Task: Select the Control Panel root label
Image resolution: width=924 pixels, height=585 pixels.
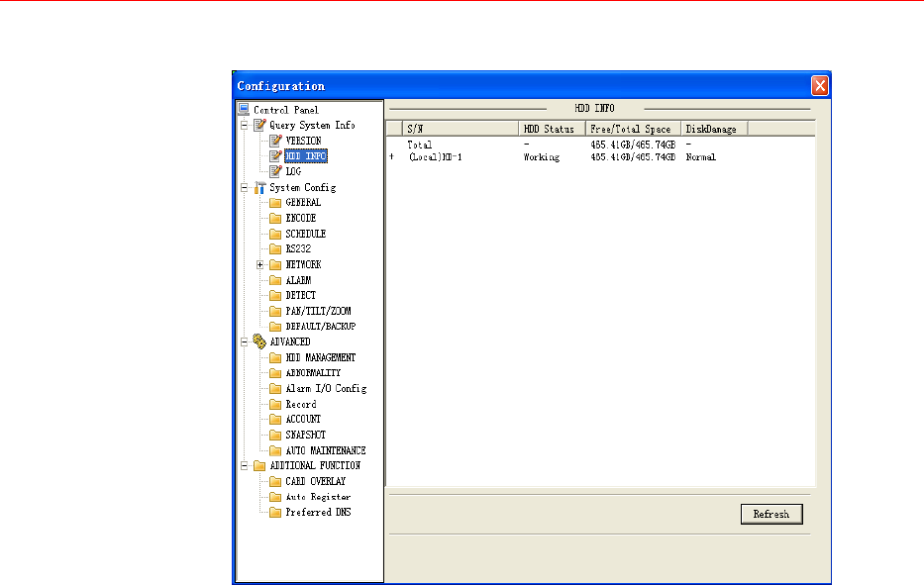Action: tap(286, 110)
